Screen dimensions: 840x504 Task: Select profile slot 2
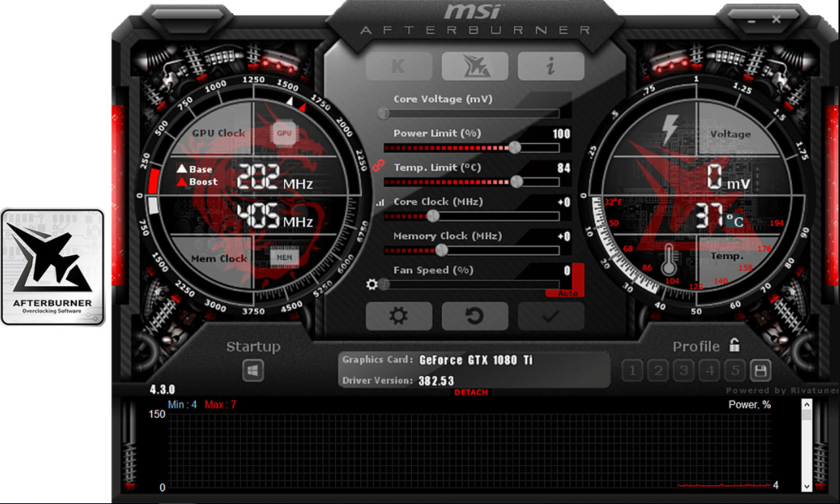click(x=658, y=370)
